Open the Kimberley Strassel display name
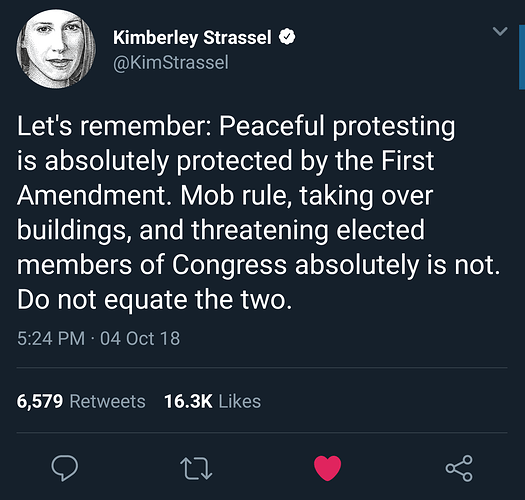 tap(192, 37)
